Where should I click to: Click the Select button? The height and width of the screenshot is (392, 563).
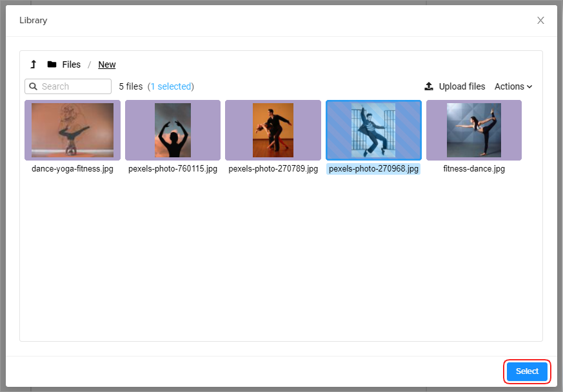527,371
